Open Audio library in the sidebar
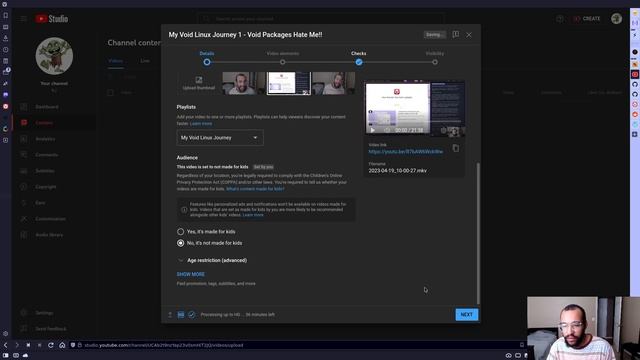This screenshot has width=640, height=360. (54, 235)
